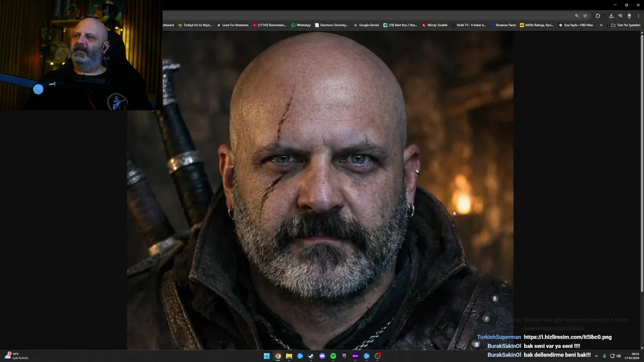Click the microphone tray icon
The height and width of the screenshot is (362, 644).
(x=604, y=356)
